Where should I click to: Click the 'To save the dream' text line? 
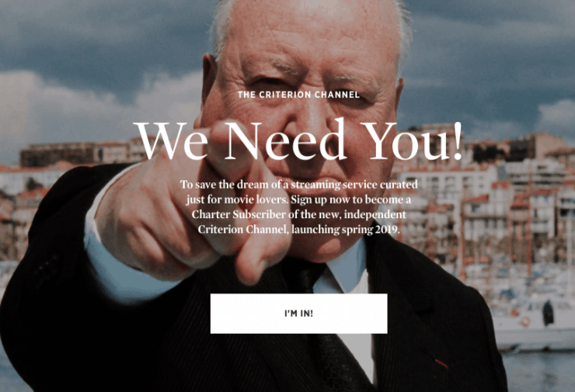pyautogui.click(x=298, y=184)
